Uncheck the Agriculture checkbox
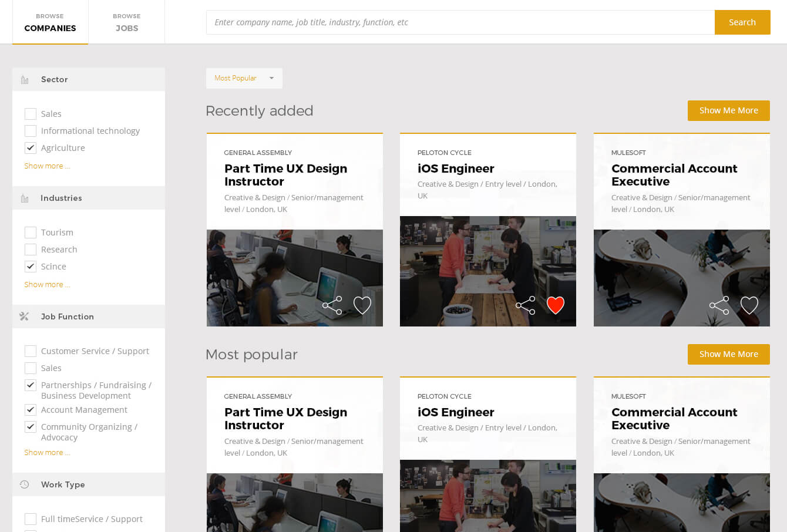787x532 pixels. (31, 148)
